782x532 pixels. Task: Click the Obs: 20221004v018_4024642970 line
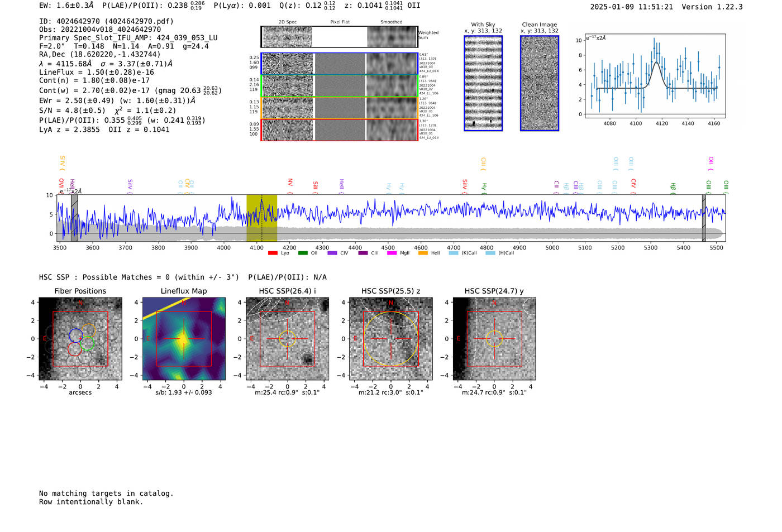coord(100,30)
